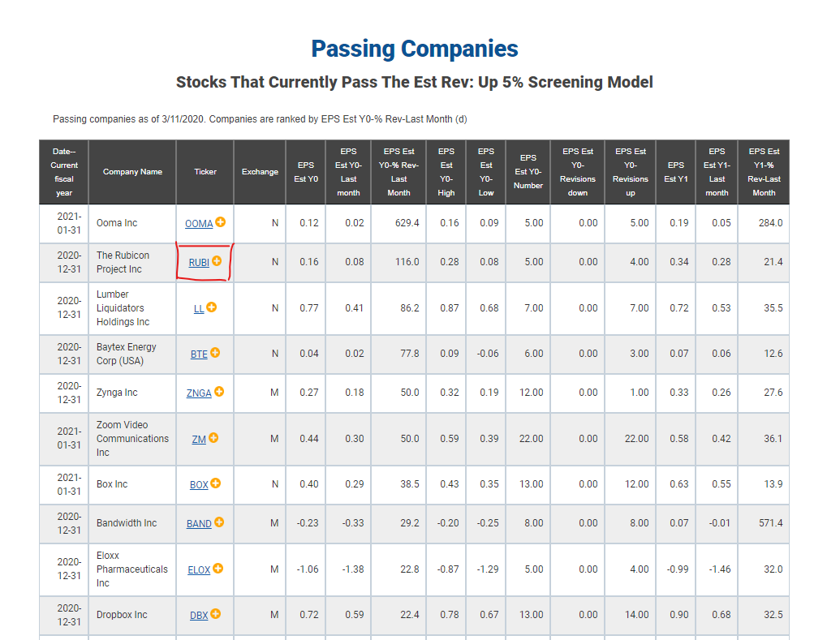Open the DBX ticker link
The width and height of the screenshot is (840, 640).
pos(199,616)
